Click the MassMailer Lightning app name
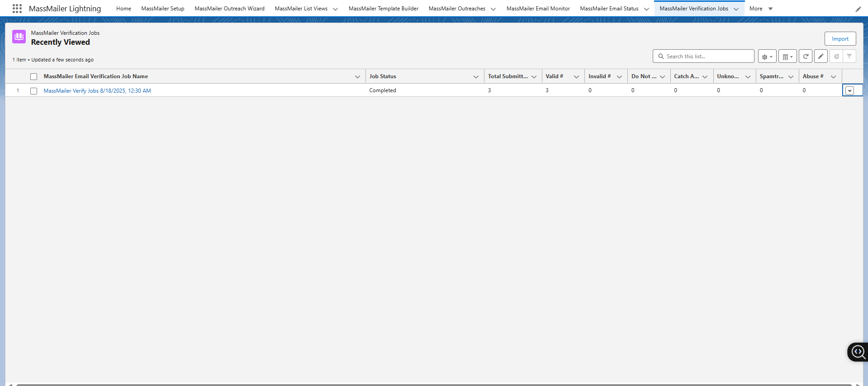Image resolution: width=868 pixels, height=386 pixels. pyautogui.click(x=65, y=9)
